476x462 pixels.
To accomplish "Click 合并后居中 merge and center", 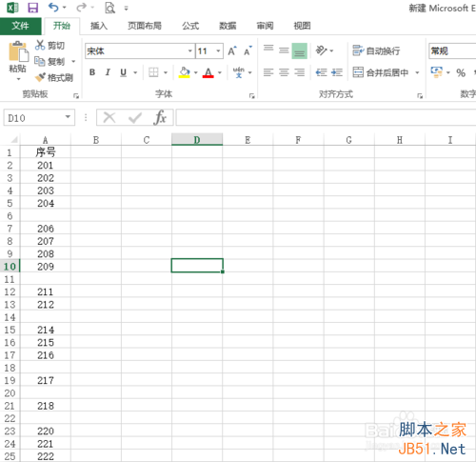I will tap(381, 72).
